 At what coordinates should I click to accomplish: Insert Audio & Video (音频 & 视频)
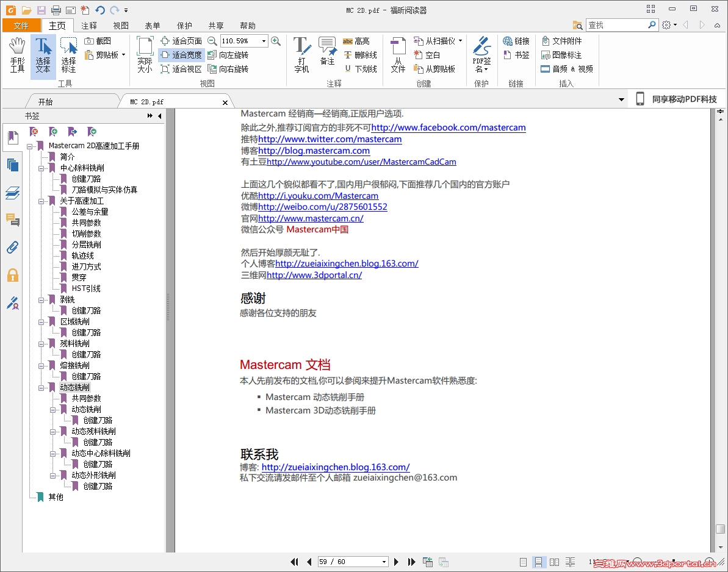pos(567,69)
